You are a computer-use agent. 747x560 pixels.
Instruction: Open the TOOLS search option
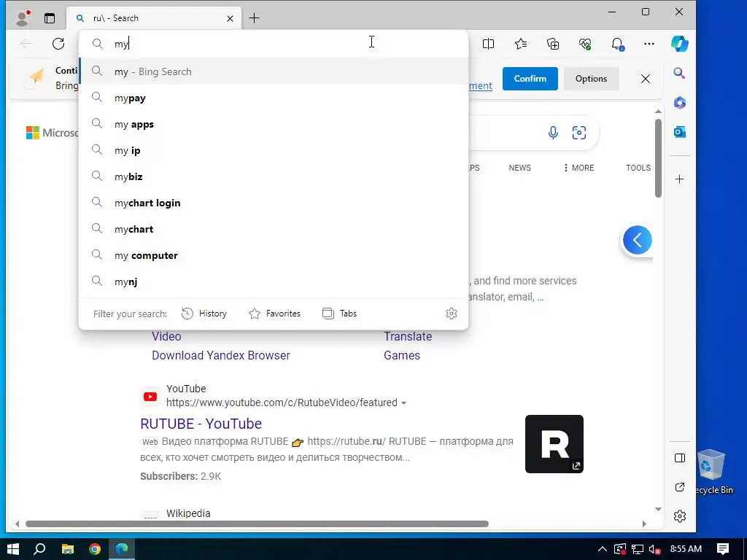pyautogui.click(x=638, y=168)
